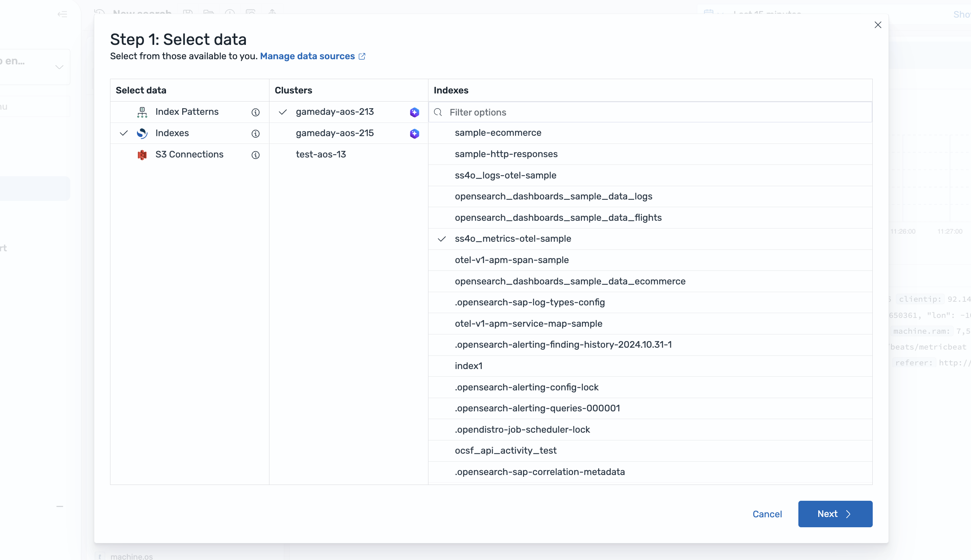
Task: Expand the gameday-aos-215 cluster
Action: 334,133
